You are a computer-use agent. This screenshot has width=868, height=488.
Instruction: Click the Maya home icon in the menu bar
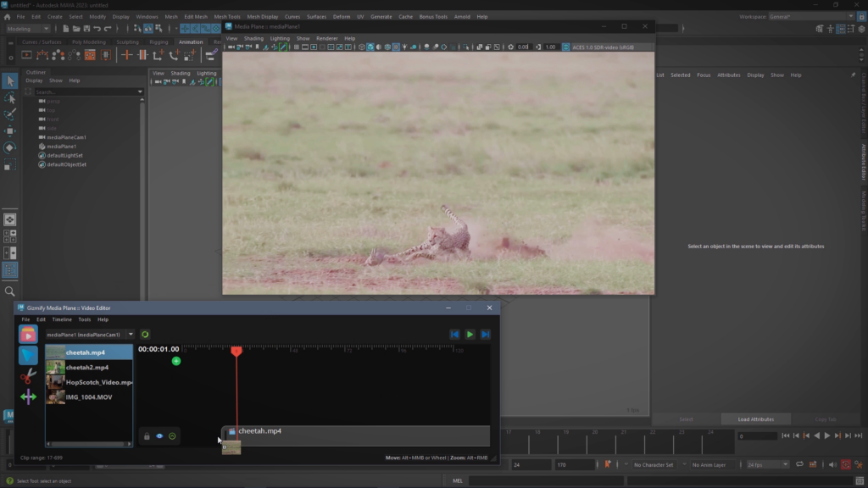(7, 17)
